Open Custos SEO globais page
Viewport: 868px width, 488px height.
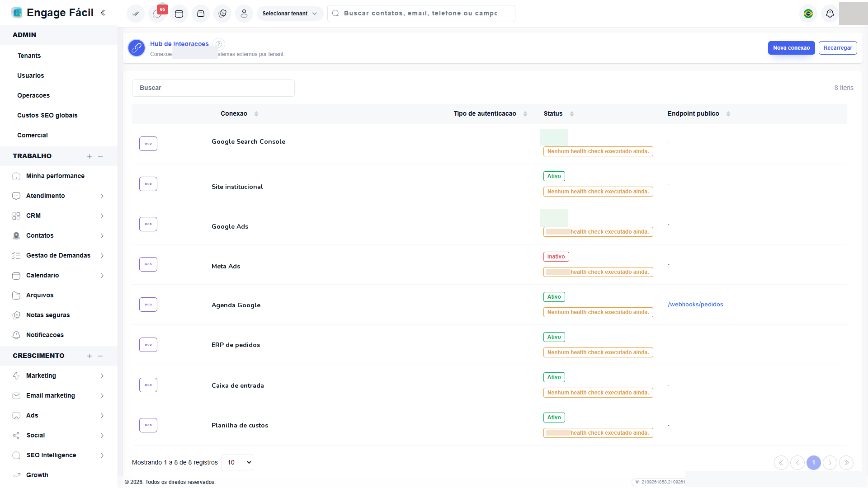47,115
